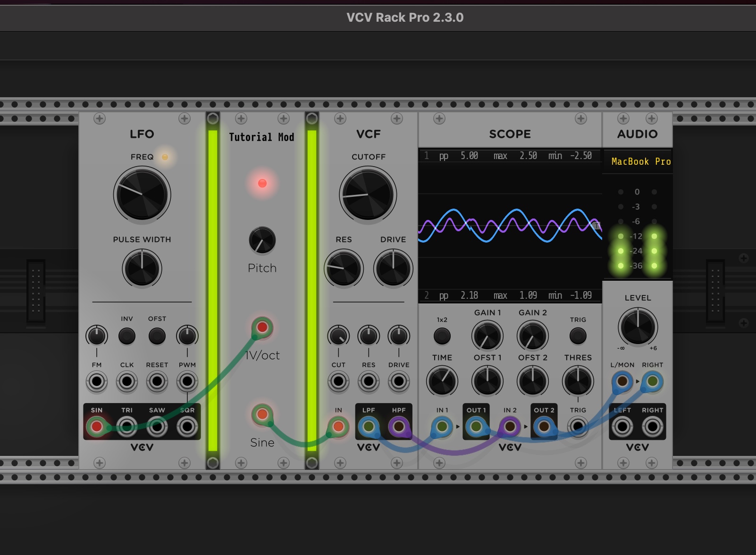Click the VCF CUTOFF knob
Screen dimensions: 756x555
368,194
